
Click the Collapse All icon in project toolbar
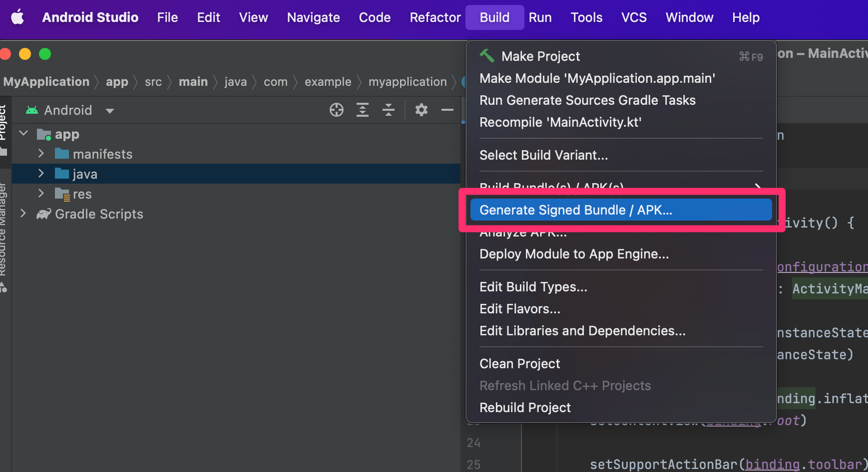click(389, 110)
